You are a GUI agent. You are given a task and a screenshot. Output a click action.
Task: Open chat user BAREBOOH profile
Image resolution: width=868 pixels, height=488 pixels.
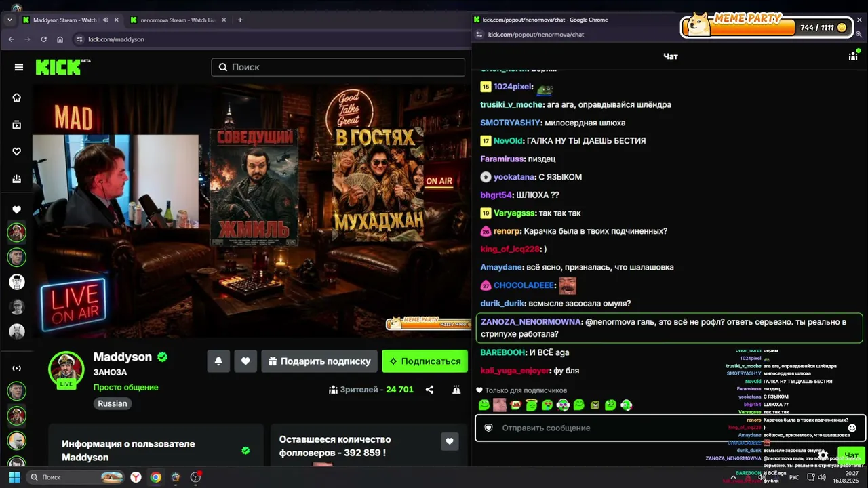(x=502, y=352)
